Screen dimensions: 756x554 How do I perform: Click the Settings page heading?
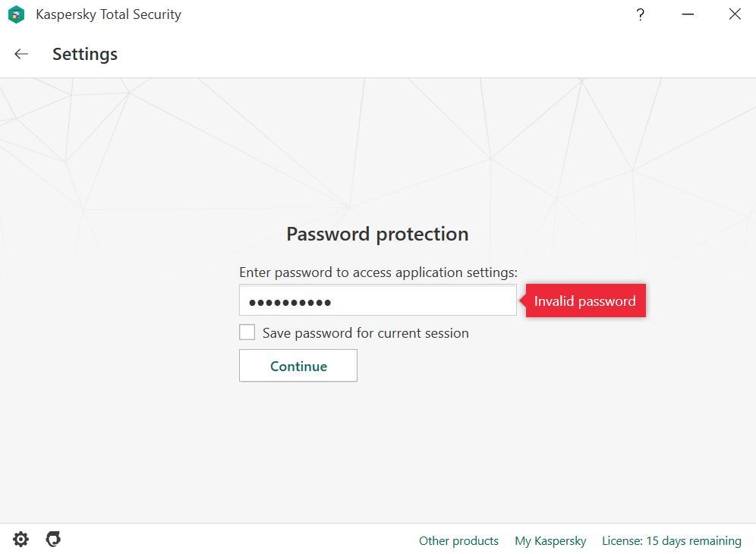click(85, 54)
